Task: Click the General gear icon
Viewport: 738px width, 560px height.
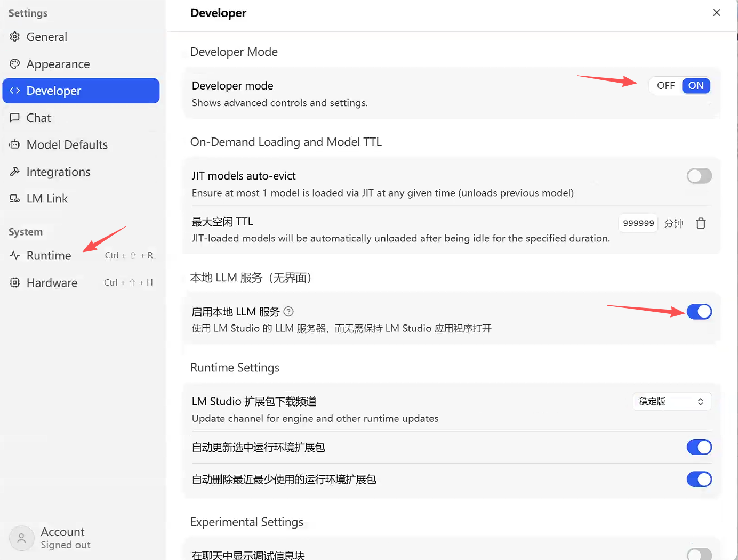Action: point(15,37)
